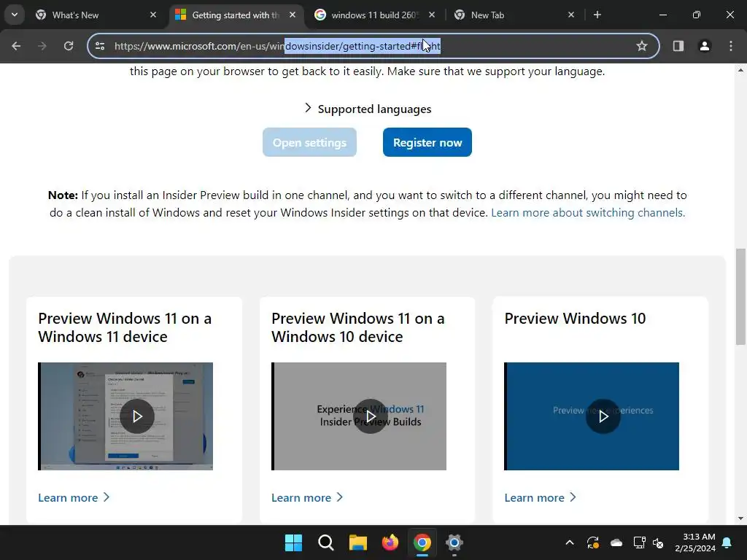Screen dimensions: 747x560
Task: Play the Preview Windows 10 video
Action: (603, 416)
